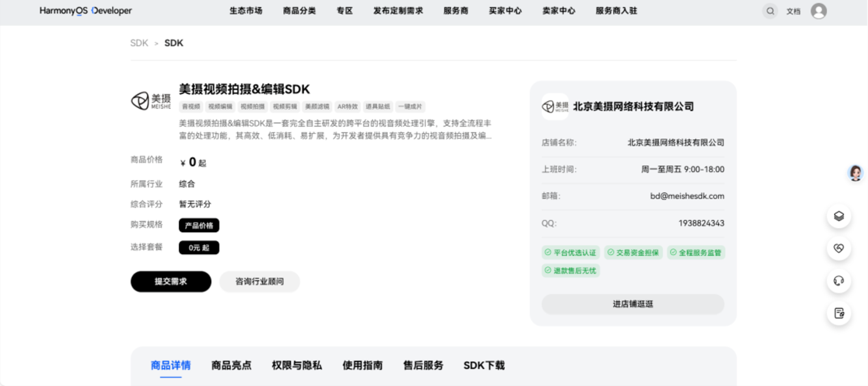This screenshot has width=868, height=386.
Task: Go to 专区 in navigation
Action: click(x=344, y=11)
